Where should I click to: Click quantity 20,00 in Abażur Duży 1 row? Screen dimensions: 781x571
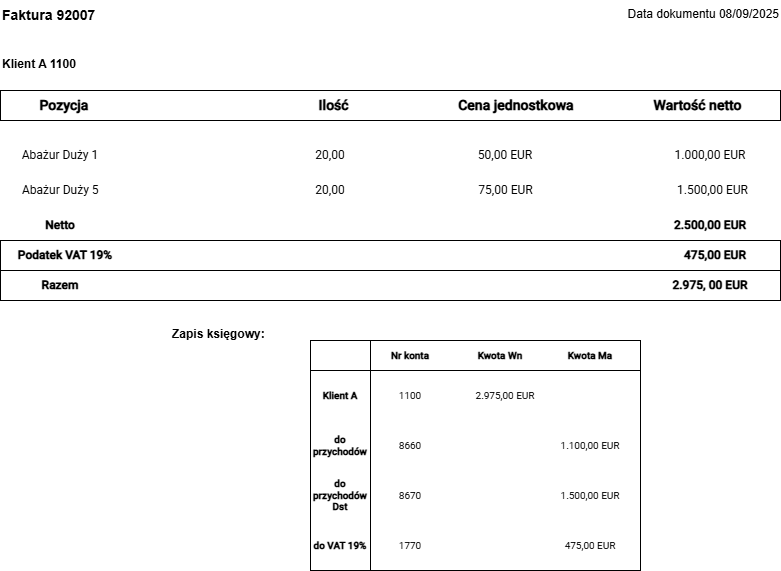click(x=330, y=155)
